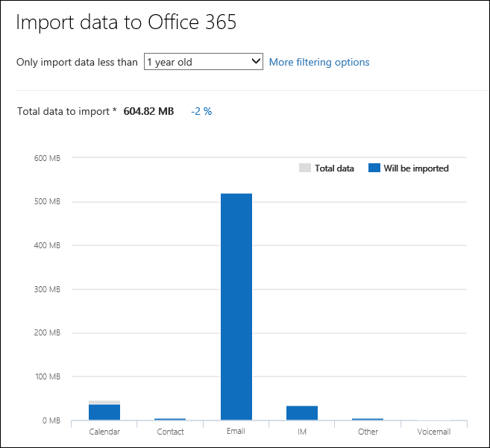Click the Other axis label
The image size is (490, 448).
(x=368, y=432)
